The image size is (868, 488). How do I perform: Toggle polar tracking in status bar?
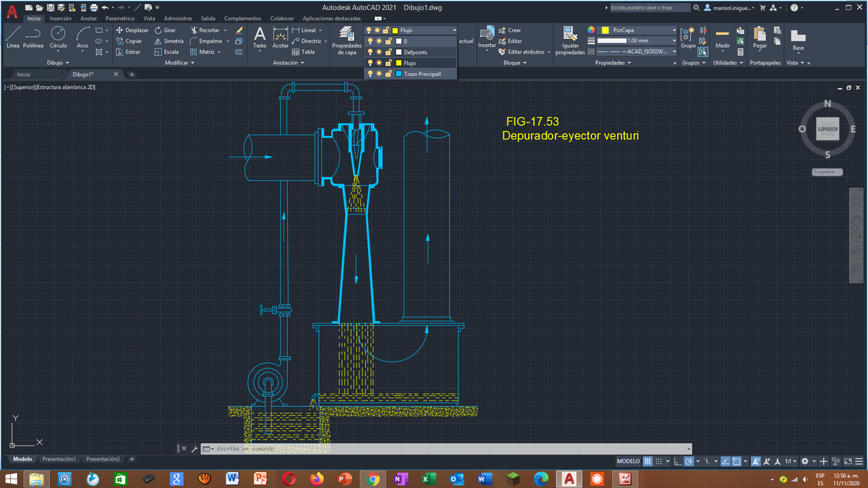[689, 461]
